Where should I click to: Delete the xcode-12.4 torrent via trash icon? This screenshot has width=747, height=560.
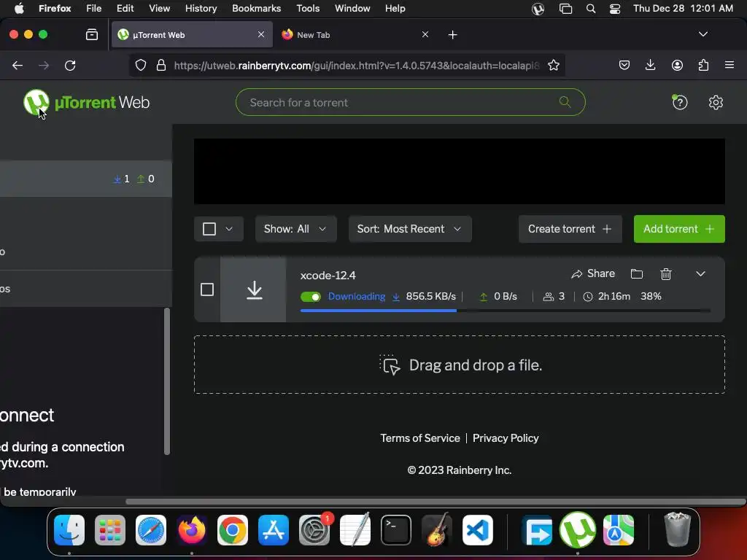tap(666, 274)
